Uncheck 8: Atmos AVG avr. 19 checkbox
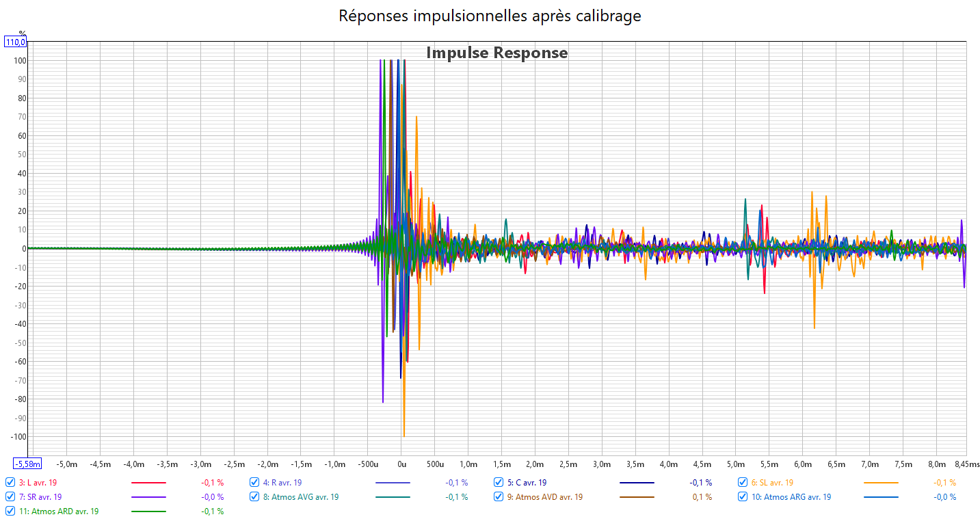Viewport: 980px width, 519px height. 254,496
